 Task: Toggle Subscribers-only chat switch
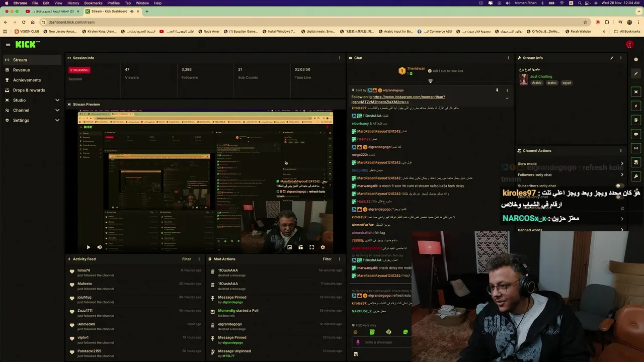click(x=620, y=186)
